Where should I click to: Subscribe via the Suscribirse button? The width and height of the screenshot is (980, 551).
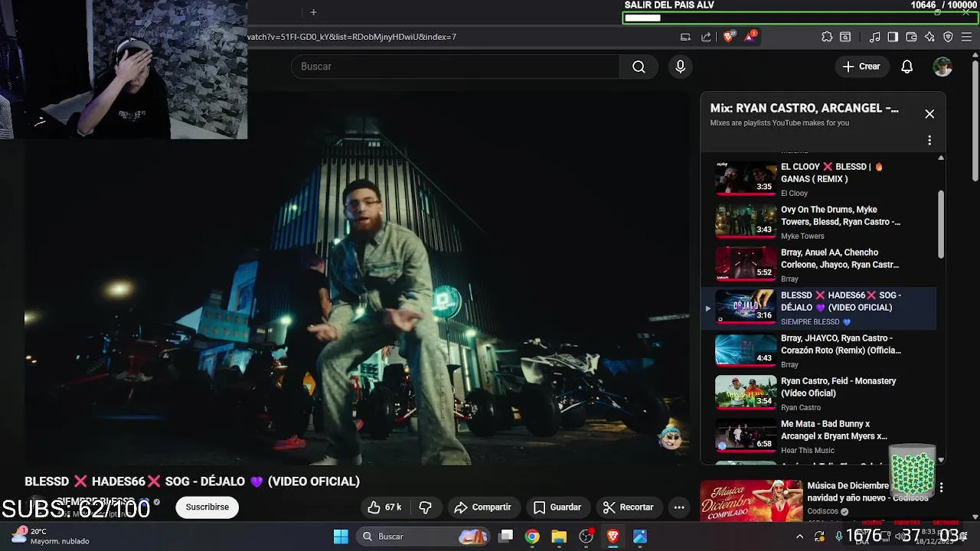click(x=207, y=507)
